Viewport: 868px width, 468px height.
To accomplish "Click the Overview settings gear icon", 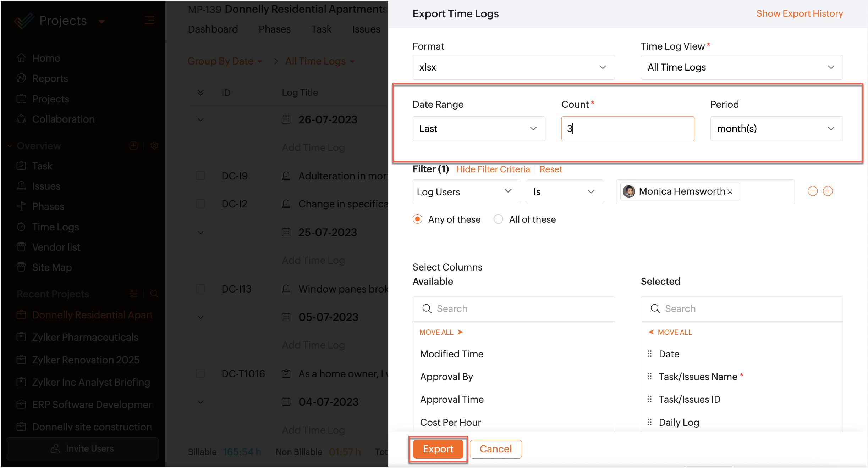I will [x=154, y=146].
